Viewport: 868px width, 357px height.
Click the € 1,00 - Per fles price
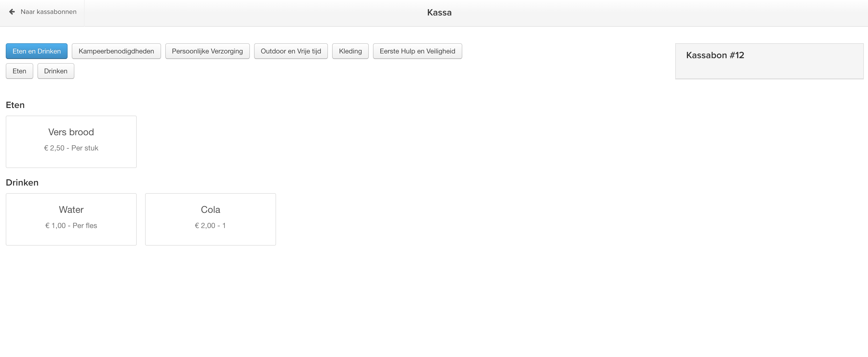click(x=71, y=225)
